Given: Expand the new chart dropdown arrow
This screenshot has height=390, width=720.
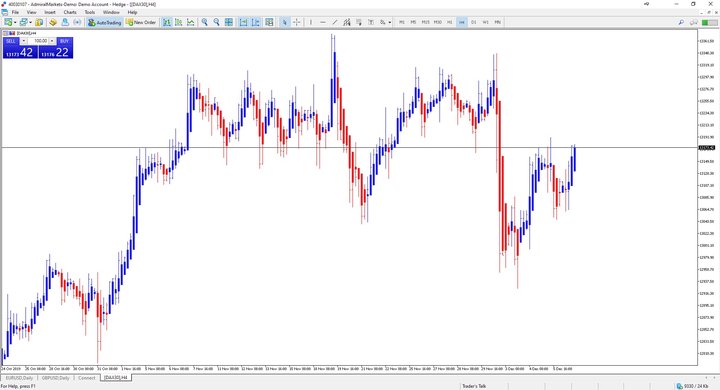Looking at the screenshot, I should 15,23.
